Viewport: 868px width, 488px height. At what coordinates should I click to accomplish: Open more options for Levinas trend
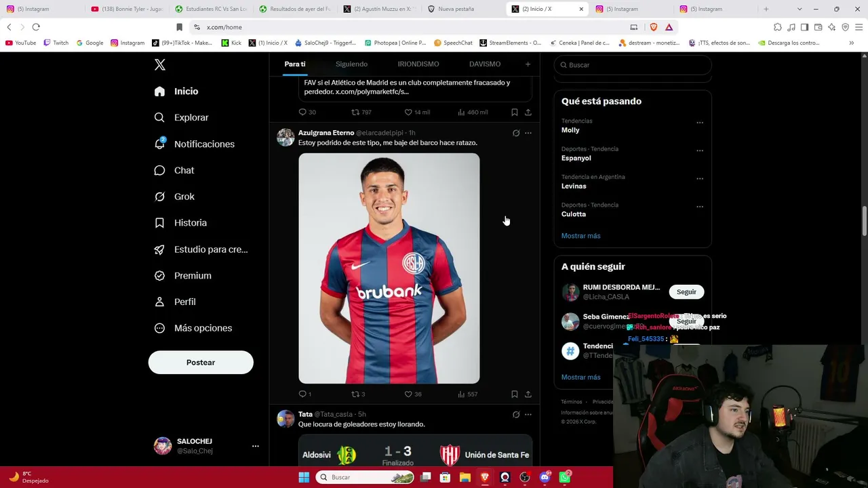coord(700,179)
